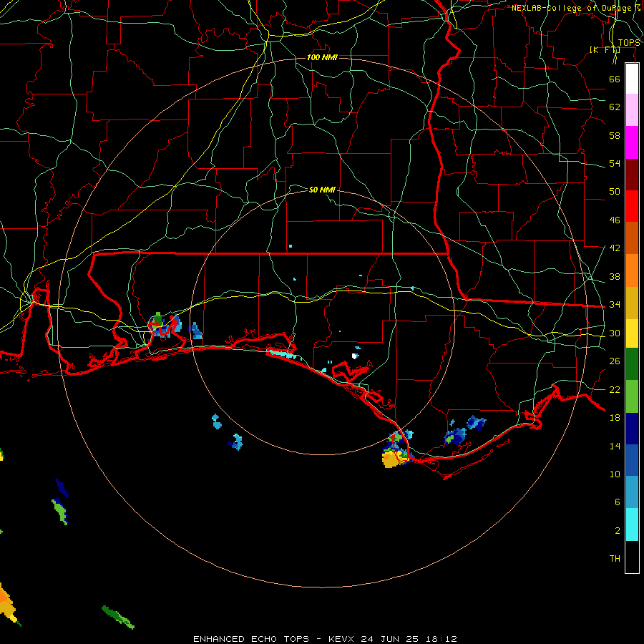
Task: Select the 10 legend value
Action: click(x=615, y=474)
